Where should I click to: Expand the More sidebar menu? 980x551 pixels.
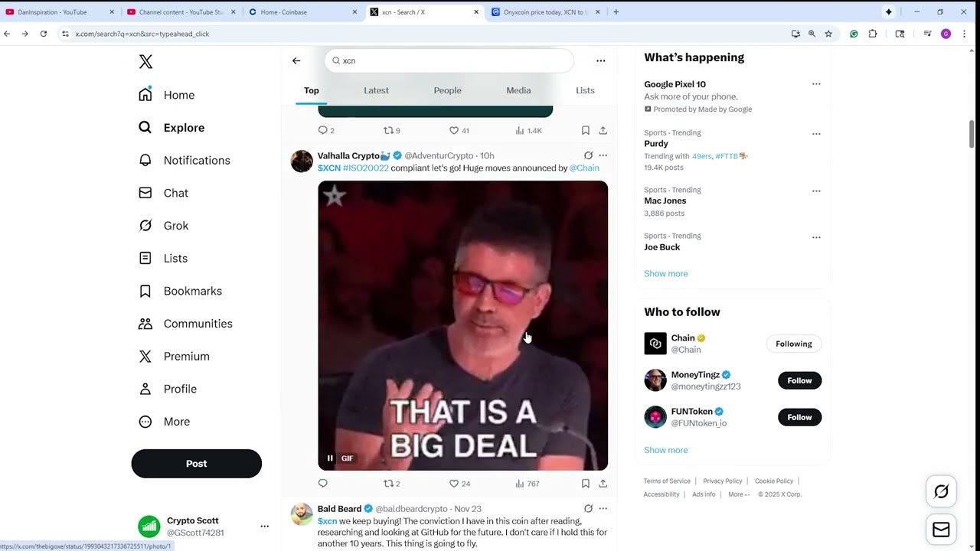pyautogui.click(x=164, y=422)
